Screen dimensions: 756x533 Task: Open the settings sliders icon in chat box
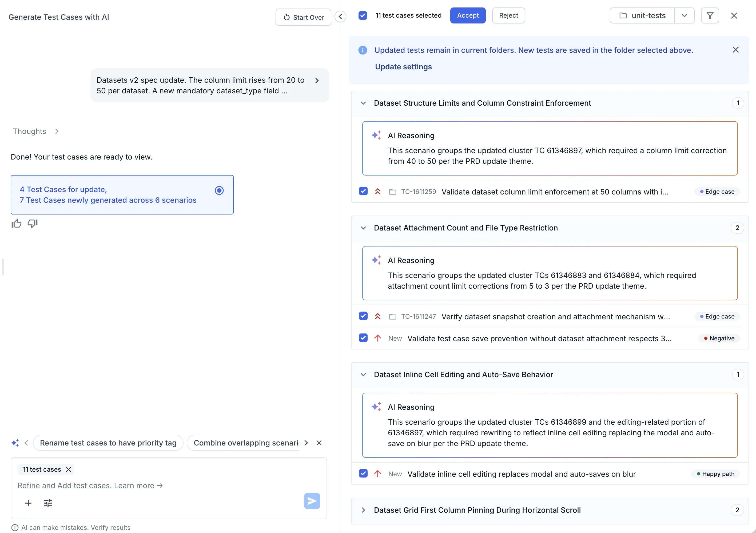click(48, 503)
